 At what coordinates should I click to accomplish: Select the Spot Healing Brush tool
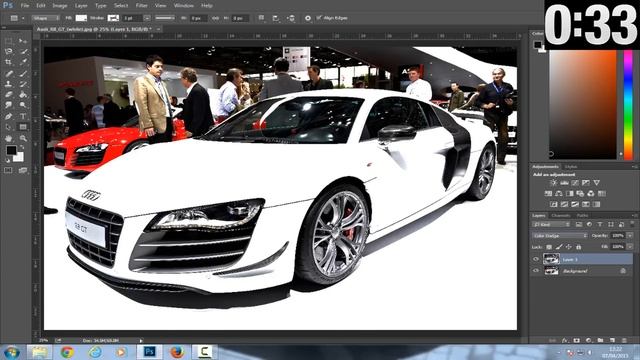tap(9, 73)
